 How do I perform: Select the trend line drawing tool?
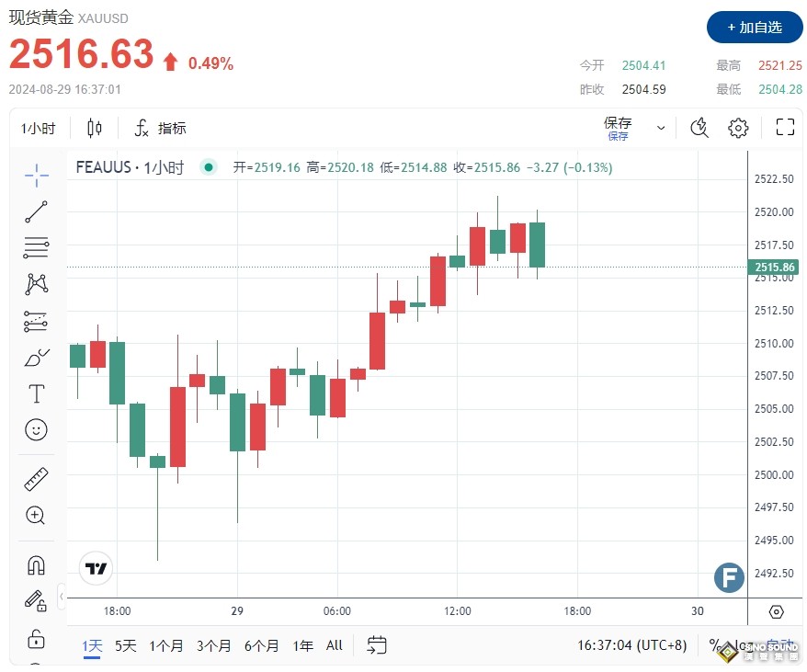pos(36,211)
